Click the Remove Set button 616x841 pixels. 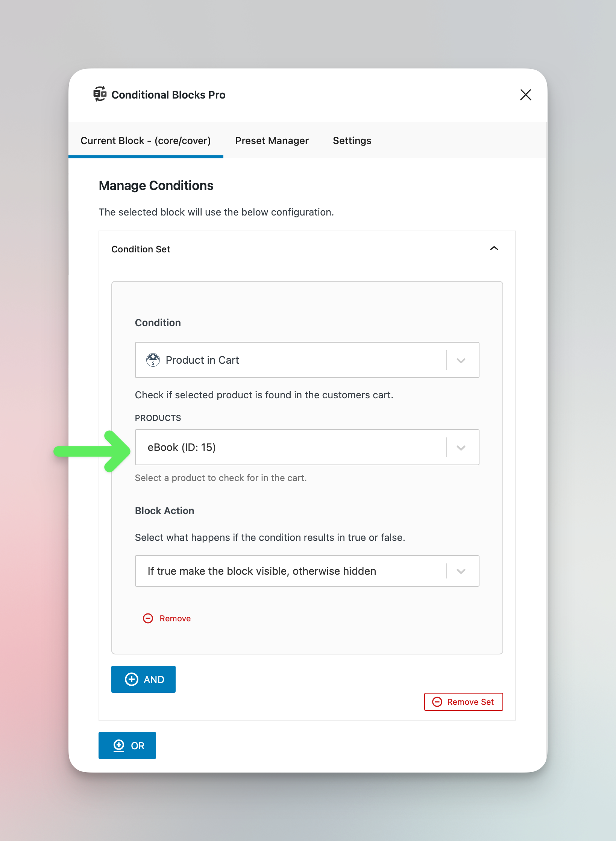point(463,701)
